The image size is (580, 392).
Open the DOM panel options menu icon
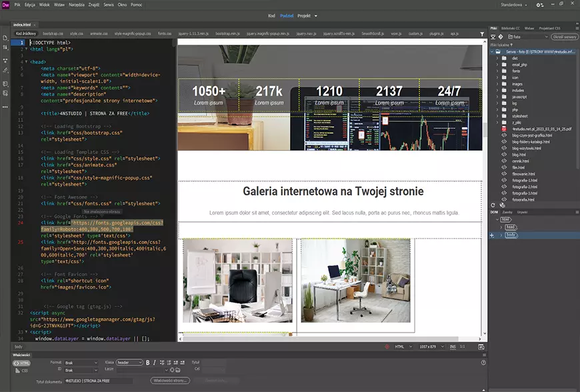coord(577,212)
